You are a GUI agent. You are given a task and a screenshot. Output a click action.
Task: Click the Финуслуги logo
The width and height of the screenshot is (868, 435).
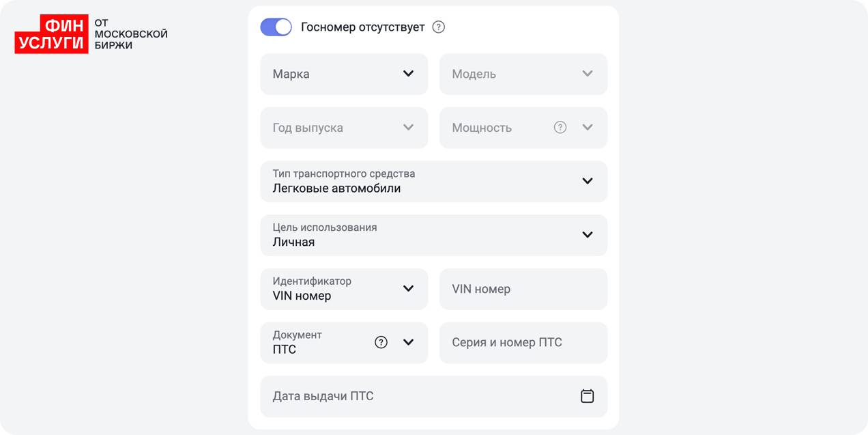point(52,34)
